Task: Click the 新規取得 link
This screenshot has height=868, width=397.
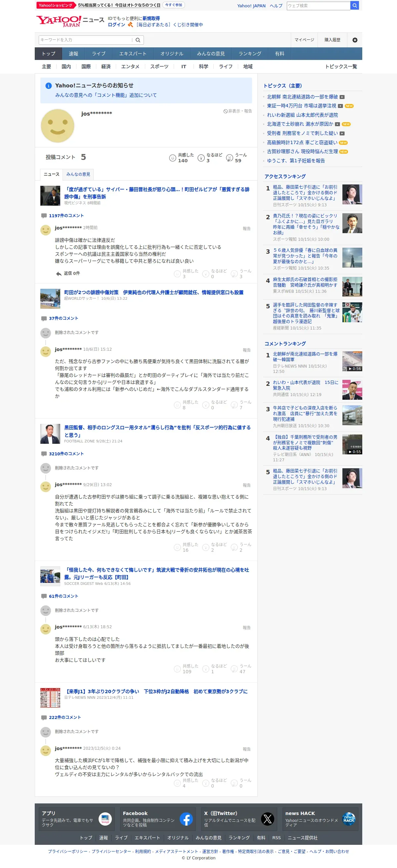Action: pos(151,19)
